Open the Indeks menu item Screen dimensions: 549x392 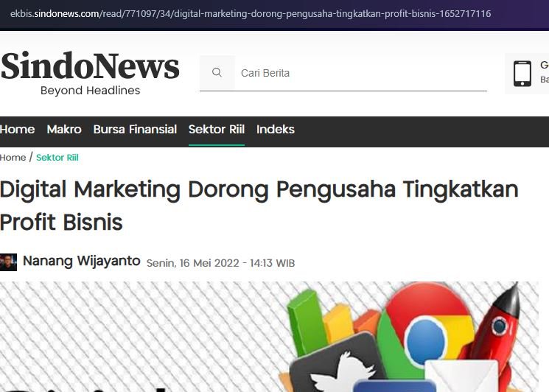pyautogui.click(x=275, y=130)
